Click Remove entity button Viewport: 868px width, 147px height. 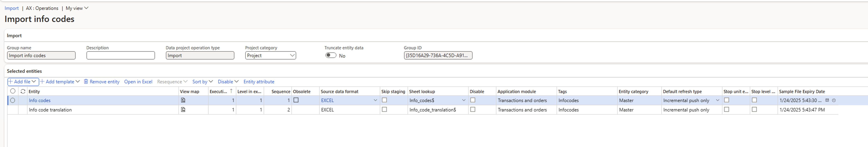[102, 82]
